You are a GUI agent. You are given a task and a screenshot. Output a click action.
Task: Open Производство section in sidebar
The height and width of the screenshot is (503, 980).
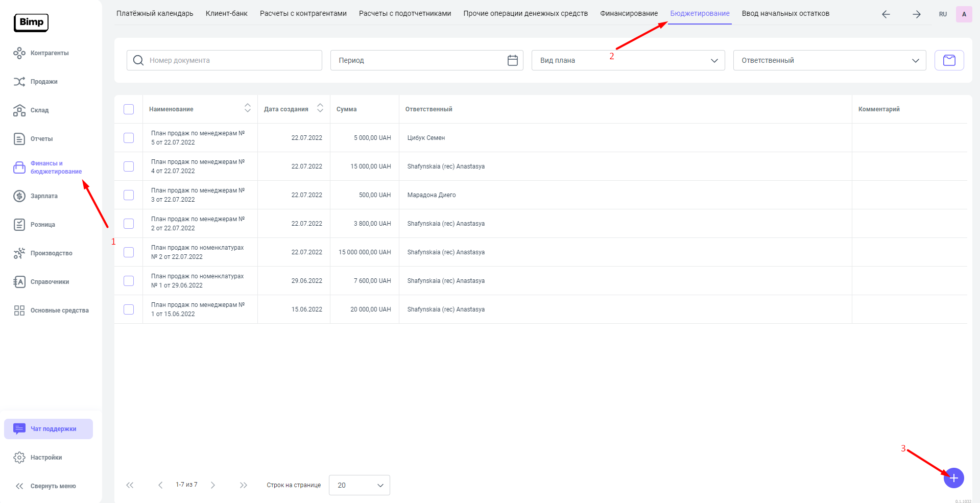51,253
